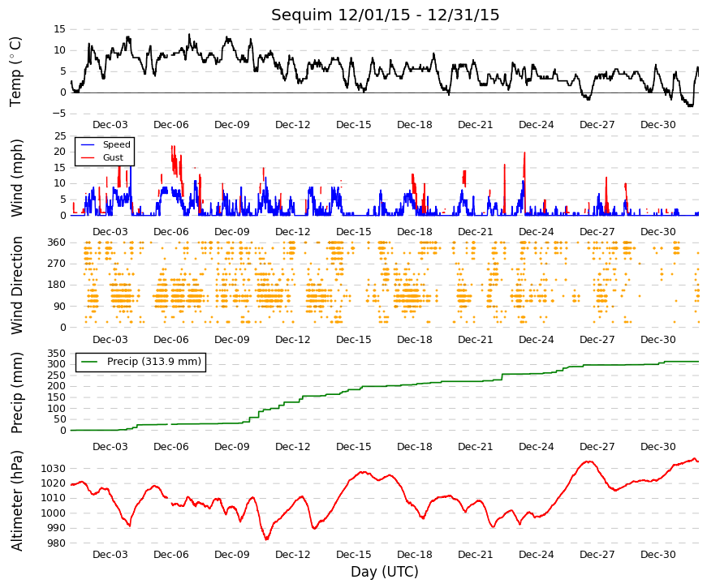Click the Altimeter (hPa) axis label
Screen dimensions: 707x588
pyautogui.click(x=16, y=500)
